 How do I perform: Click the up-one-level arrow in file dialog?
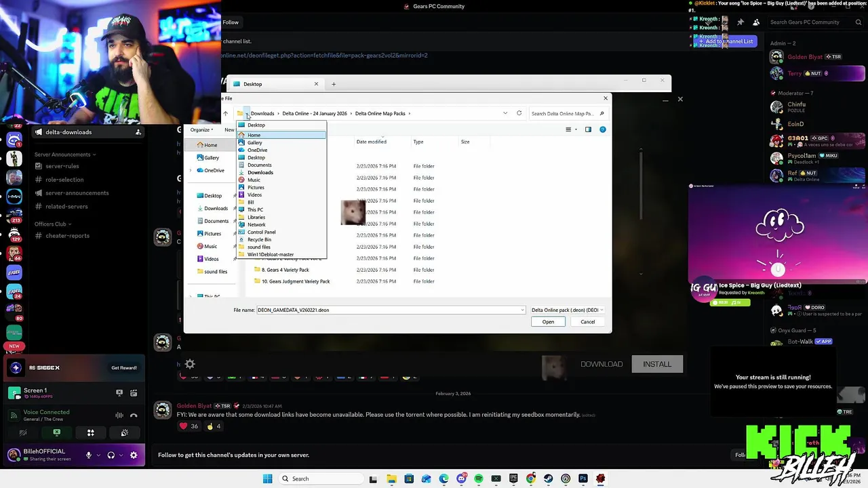coord(225,113)
